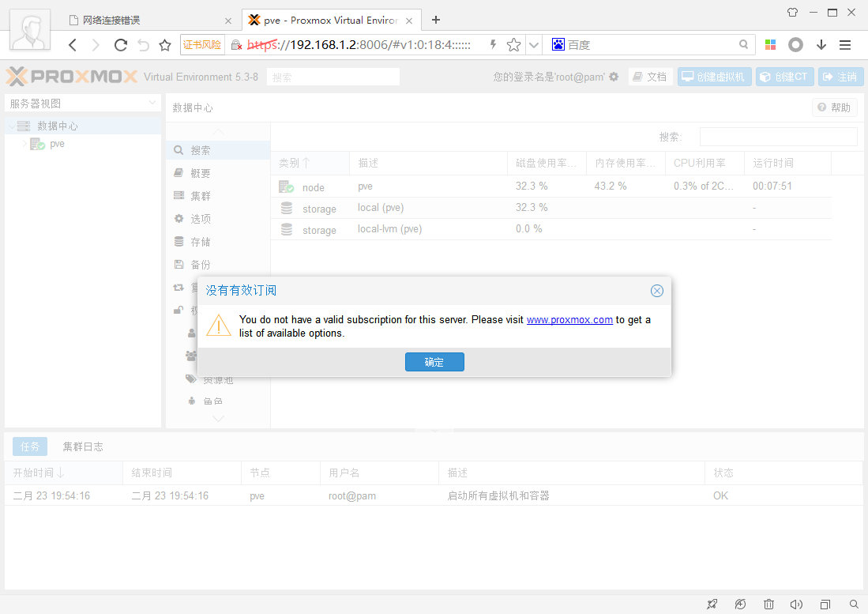
Task: Click the 确定 button in subscription dialog
Action: point(434,362)
